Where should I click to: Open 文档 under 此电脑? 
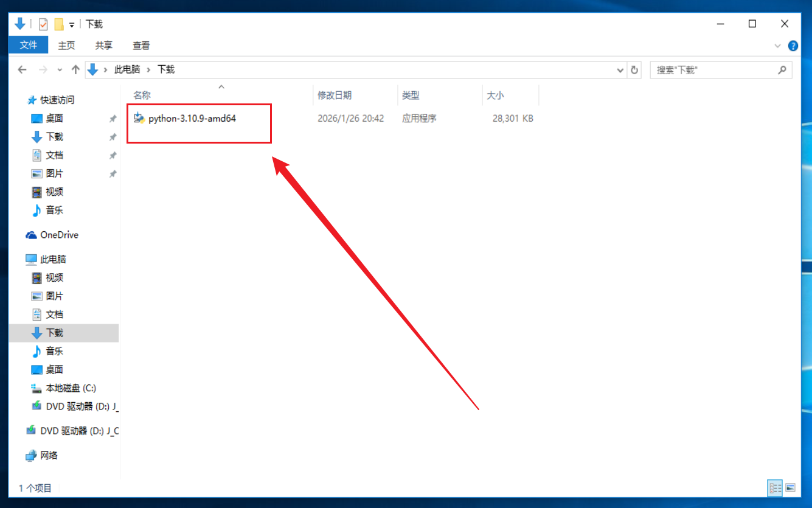click(55, 314)
